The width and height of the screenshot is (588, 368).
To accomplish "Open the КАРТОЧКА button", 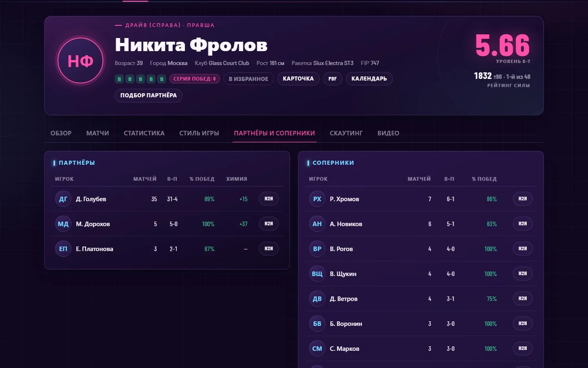I will 298,79.
